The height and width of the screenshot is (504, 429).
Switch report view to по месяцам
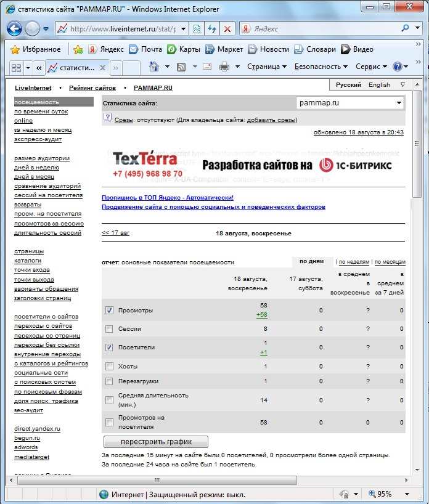coord(390,262)
